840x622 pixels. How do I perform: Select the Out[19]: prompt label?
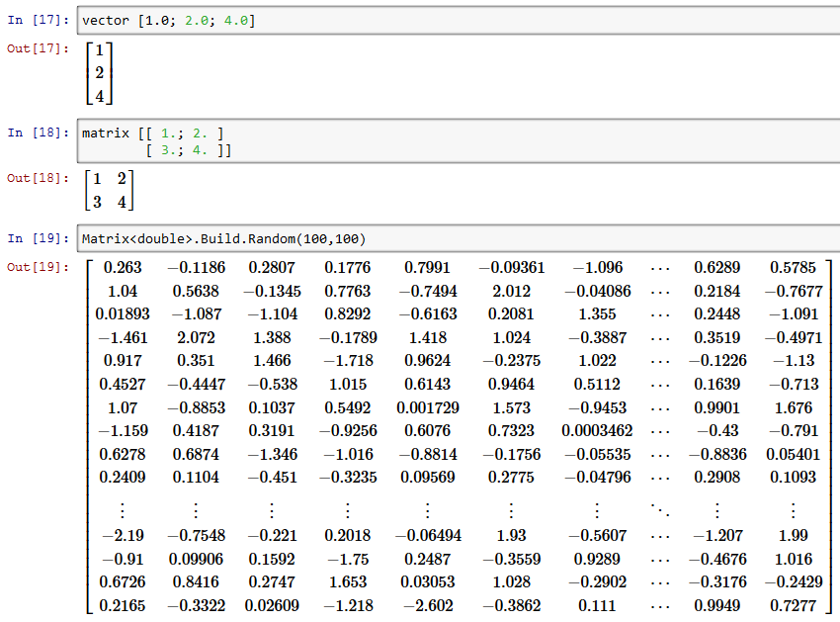(38, 267)
